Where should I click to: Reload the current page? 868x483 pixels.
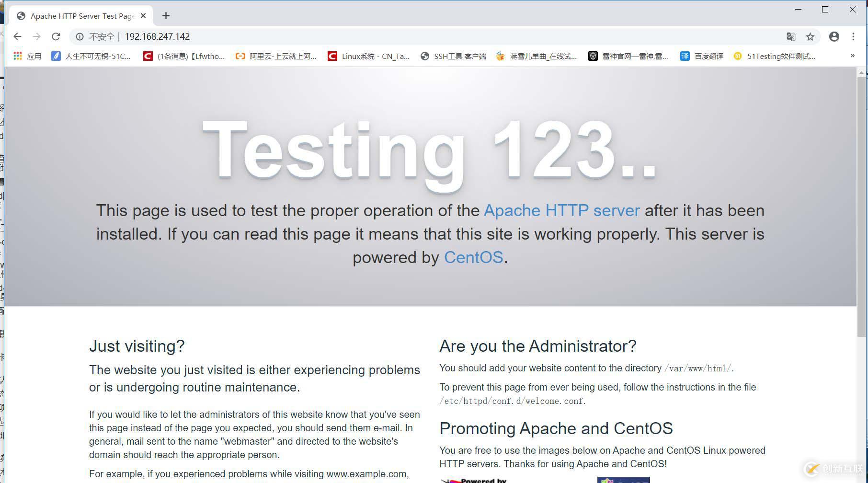pyautogui.click(x=56, y=36)
